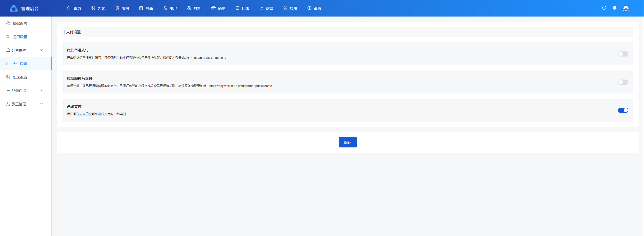The image size is (644, 236).
Task: Click the 首页 home icon in navbar
Action: [x=69, y=8]
